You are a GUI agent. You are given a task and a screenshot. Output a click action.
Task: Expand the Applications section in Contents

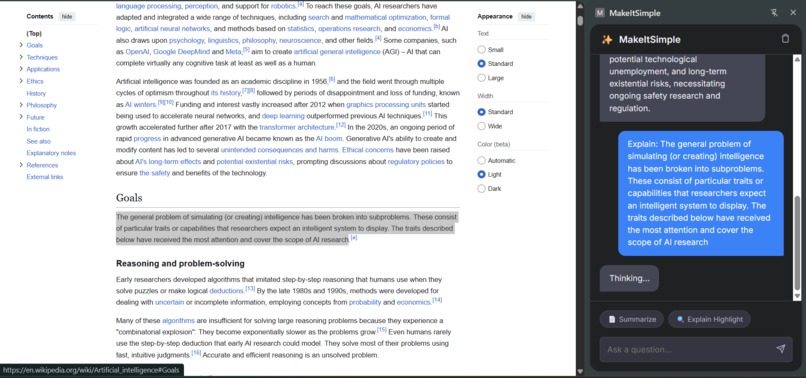(x=21, y=69)
